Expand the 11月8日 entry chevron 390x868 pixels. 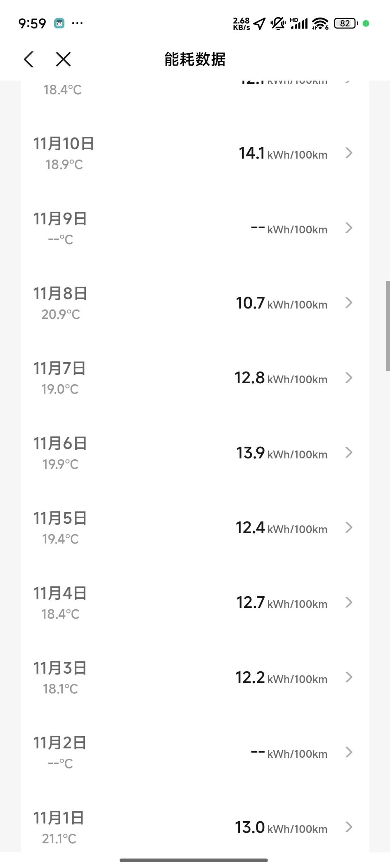point(349,303)
